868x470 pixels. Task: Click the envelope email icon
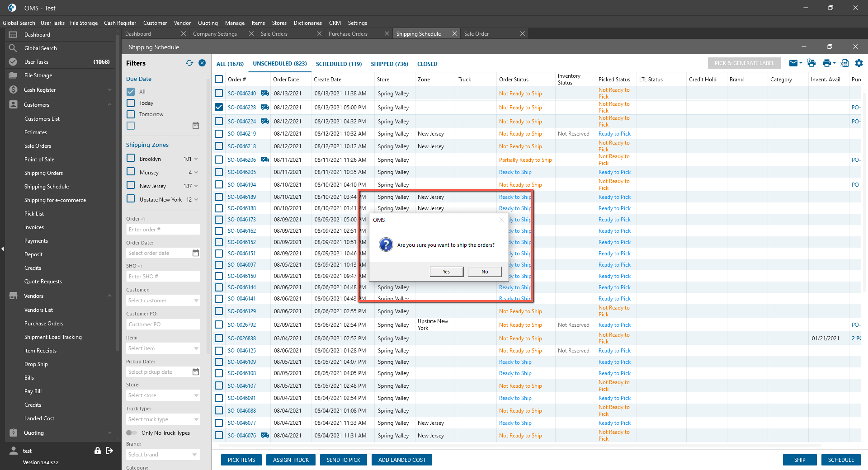click(793, 63)
